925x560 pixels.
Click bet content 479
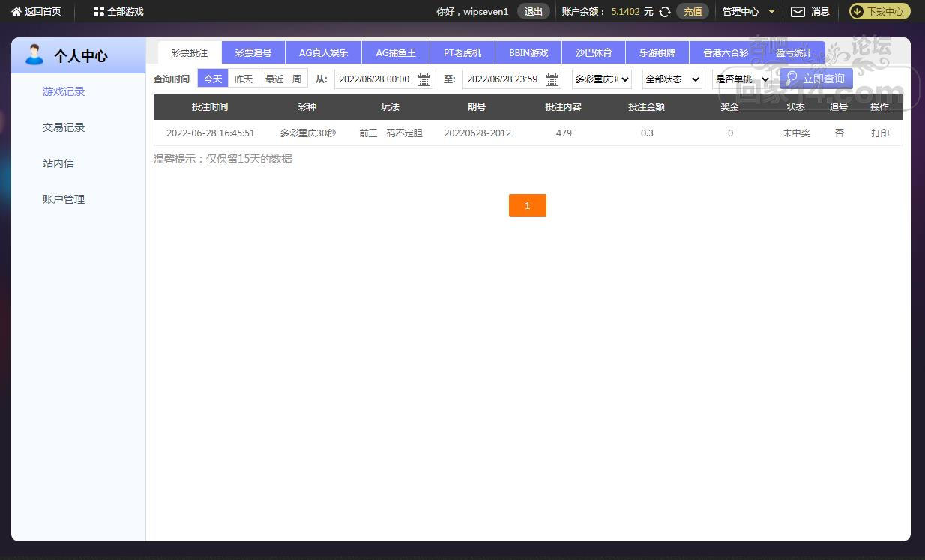point(564,133)
